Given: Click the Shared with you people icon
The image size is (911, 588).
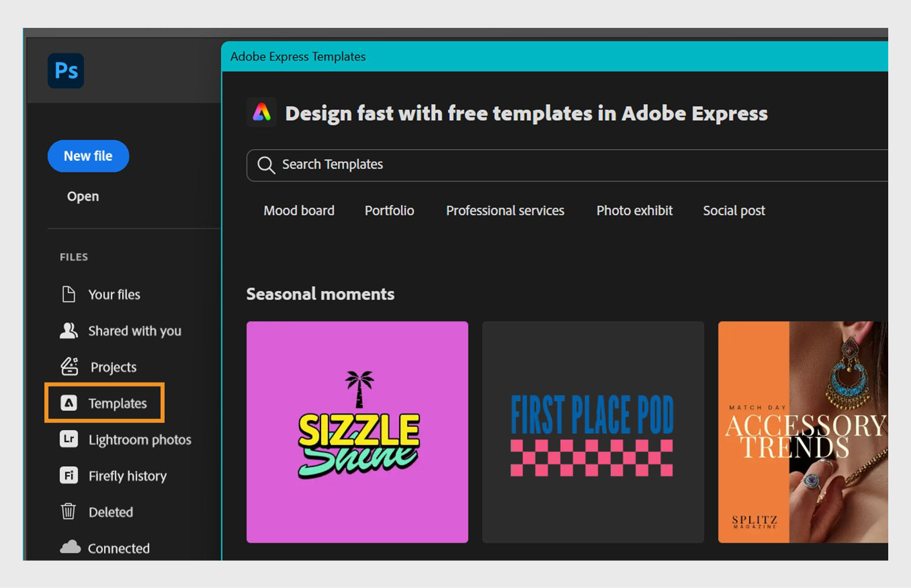Looking at the screenshot, I should (69, 331).
